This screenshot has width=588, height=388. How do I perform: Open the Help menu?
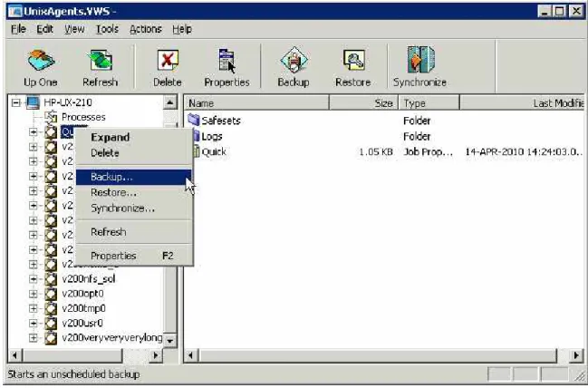(x=182, y=29)
